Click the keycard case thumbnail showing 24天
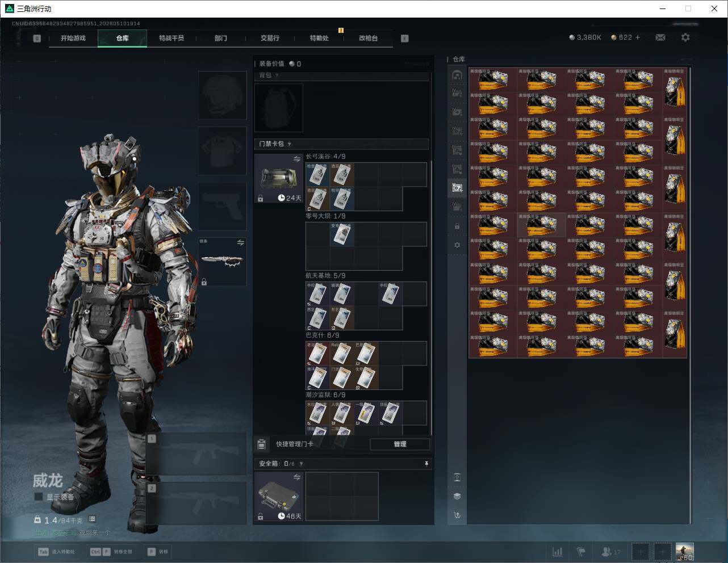This screenshot has width=728, height=563. (x=279, y=178)
